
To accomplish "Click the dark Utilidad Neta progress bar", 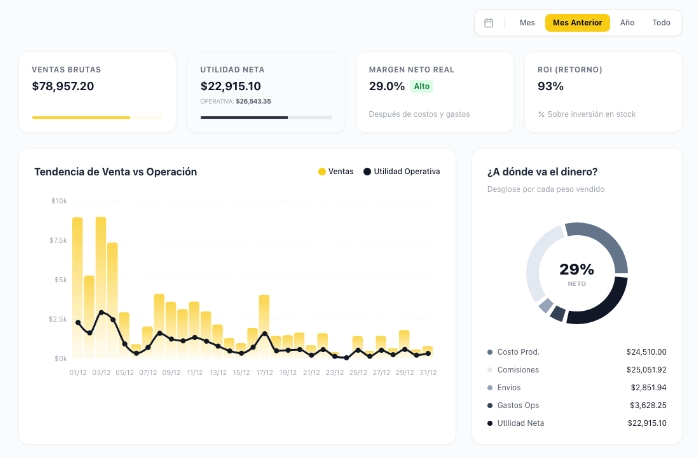I will (244, 117).
